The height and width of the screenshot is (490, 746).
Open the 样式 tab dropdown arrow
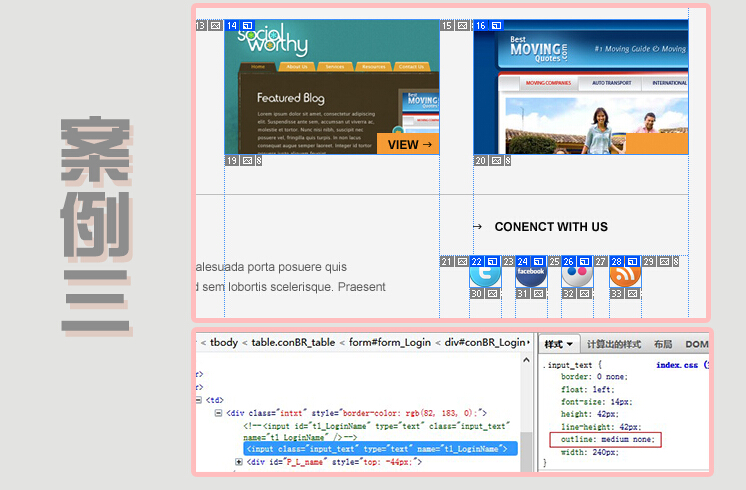click(x=569, y=344)
